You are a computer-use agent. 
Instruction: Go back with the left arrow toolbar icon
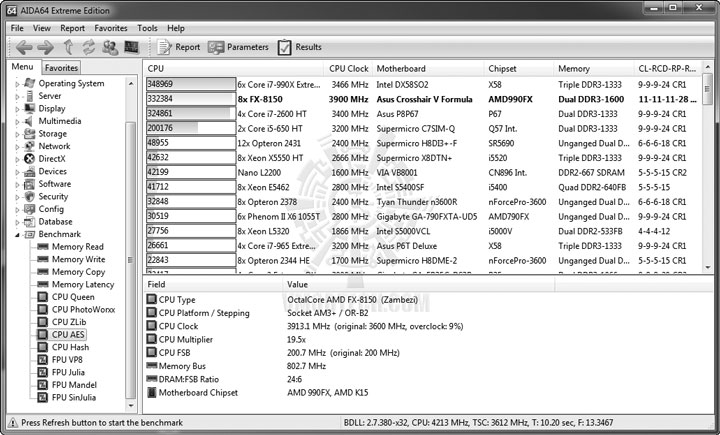pos(24,47)
